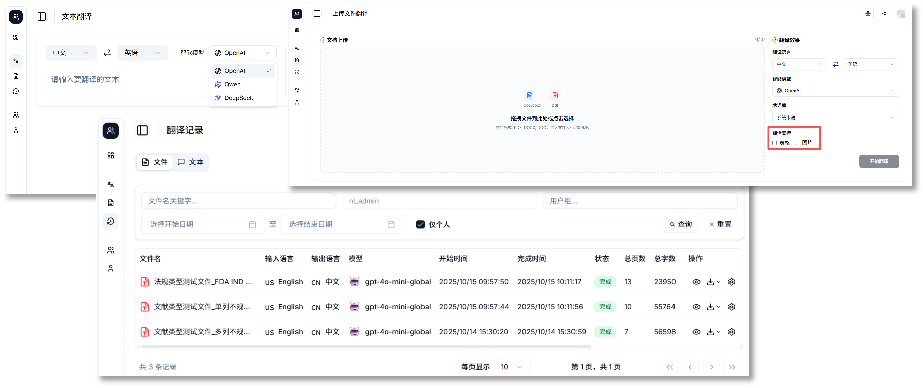
Task: Swap languages icon in upload window settings
Action: 835,64
